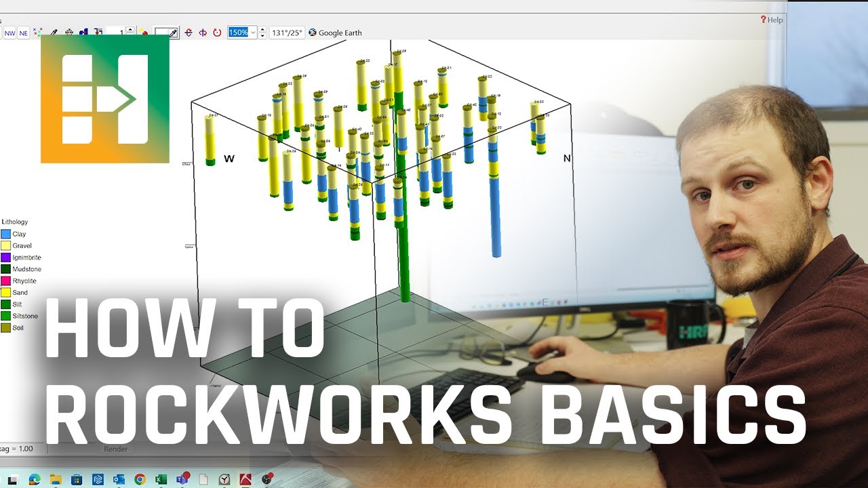Screen dimensions: 868x488
Task: Click the Sand legend label
Action: pyautogui.click(x=20, y=293)
